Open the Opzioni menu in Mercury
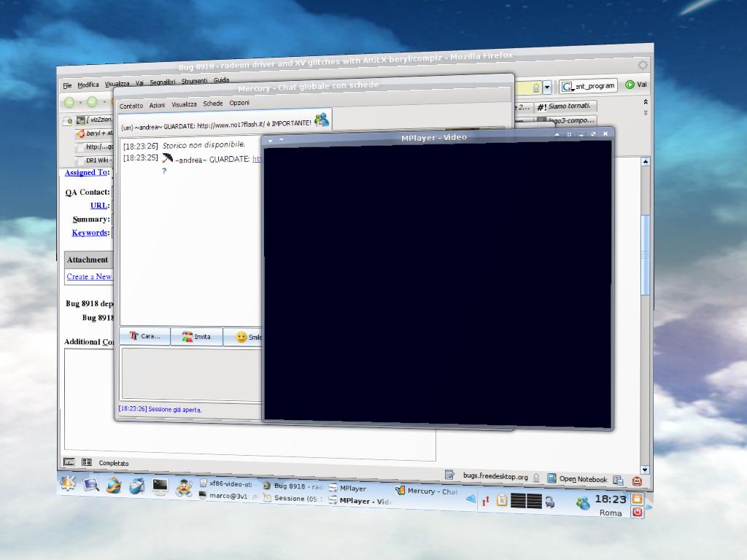Screen dimensions: 747x560 [239, 103]
